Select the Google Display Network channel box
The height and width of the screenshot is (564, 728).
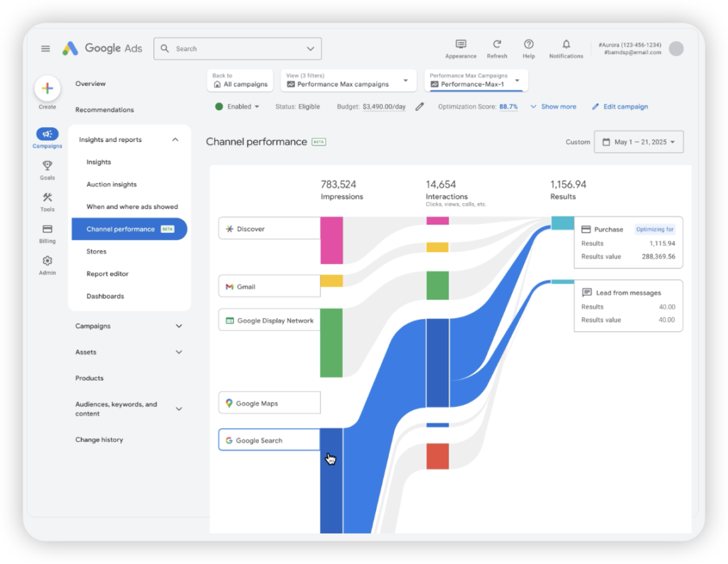coord(269,320)
